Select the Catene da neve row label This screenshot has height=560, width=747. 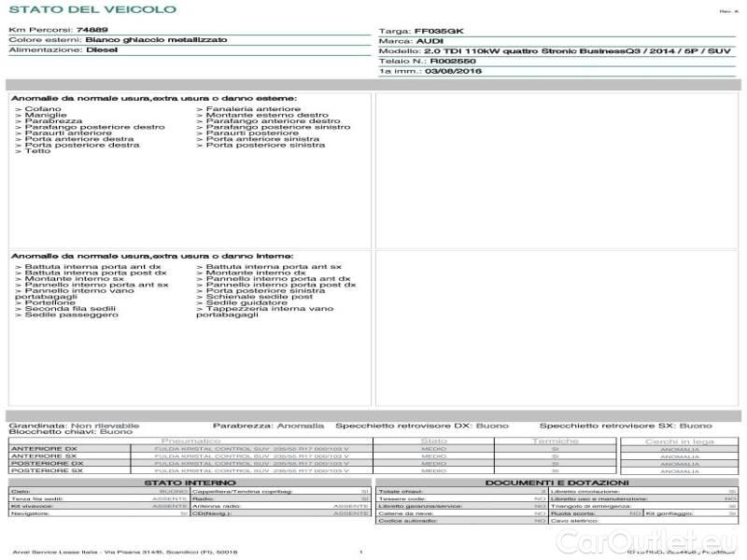coord(406,514)
